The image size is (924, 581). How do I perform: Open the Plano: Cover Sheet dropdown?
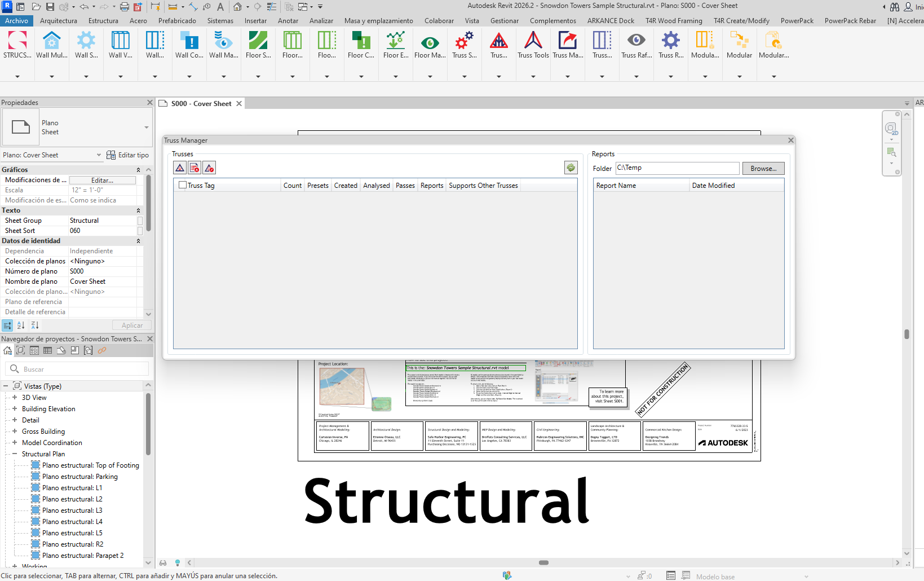click(52, 155)
